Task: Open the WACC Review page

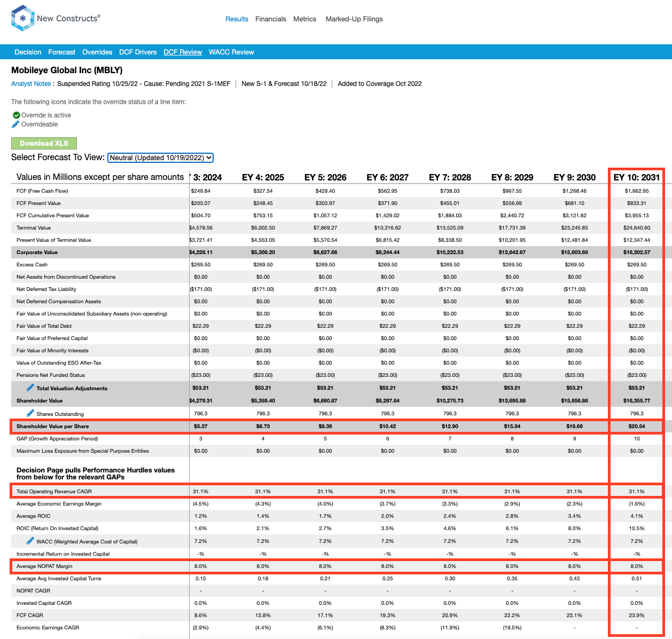Action: click(231, 52)
